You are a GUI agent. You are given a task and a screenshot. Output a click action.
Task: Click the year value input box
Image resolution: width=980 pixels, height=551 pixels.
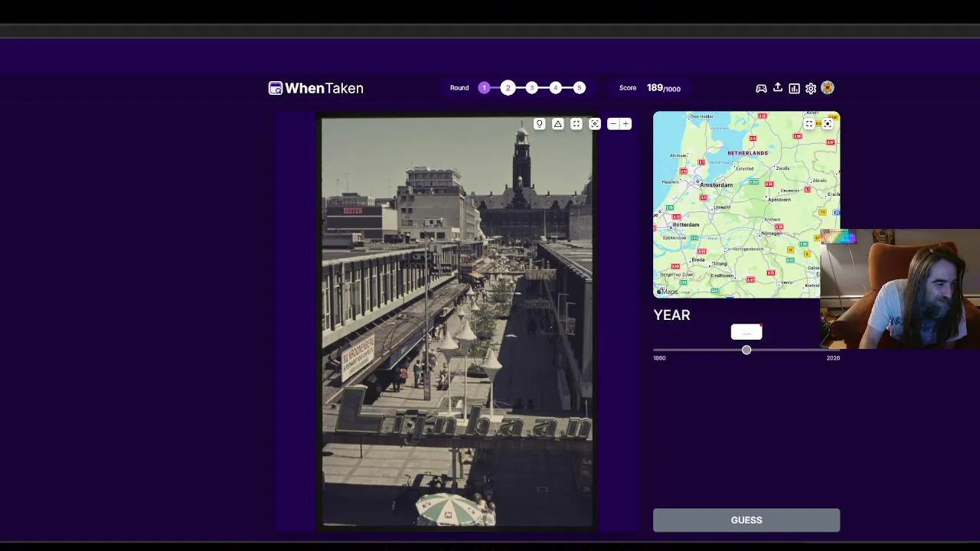point(746,332)
